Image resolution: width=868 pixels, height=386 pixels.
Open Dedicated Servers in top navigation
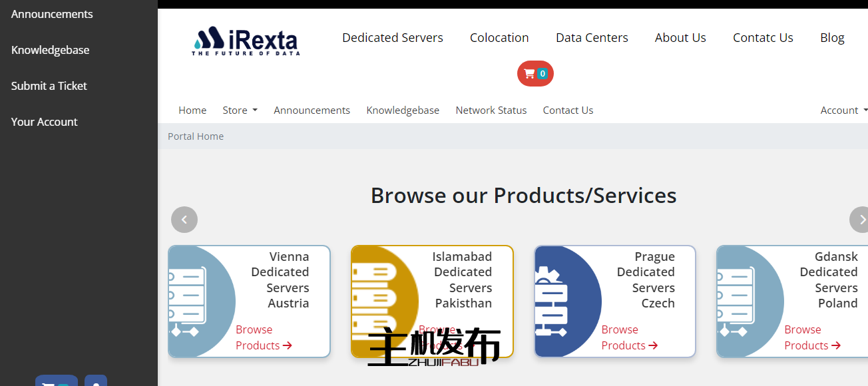392,38
